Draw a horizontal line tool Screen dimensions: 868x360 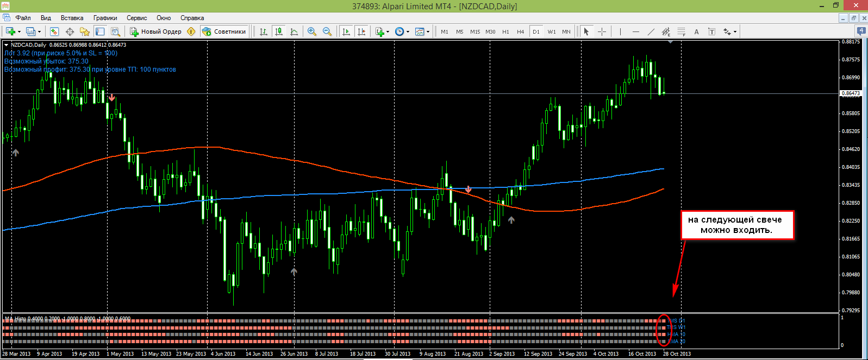[635, 31]
